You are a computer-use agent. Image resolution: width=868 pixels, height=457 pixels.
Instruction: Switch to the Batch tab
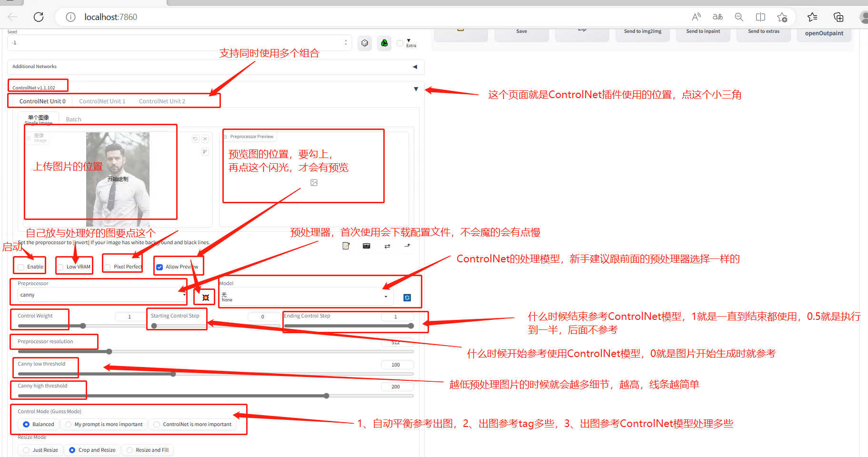73,119
